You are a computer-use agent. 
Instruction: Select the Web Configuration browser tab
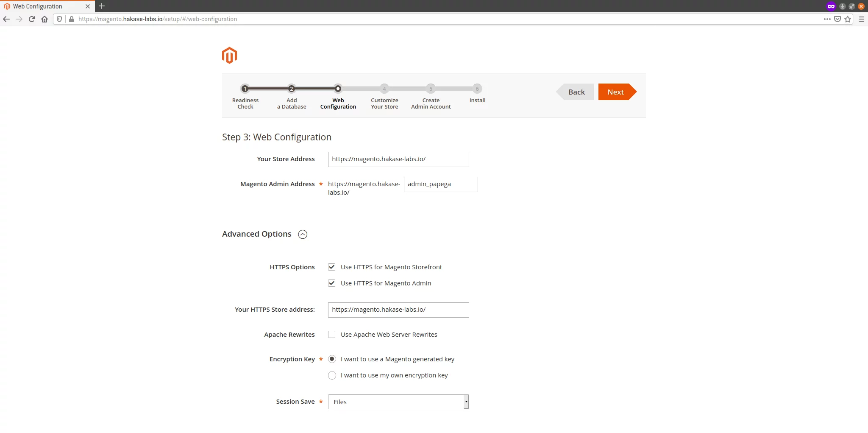pyautogui.click(x=47, y=6)
